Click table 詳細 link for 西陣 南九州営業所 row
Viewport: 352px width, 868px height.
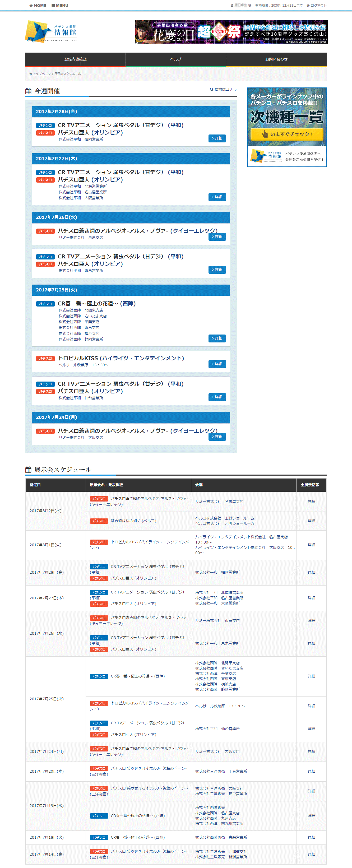pyautogui.click(x=311, y=815)
